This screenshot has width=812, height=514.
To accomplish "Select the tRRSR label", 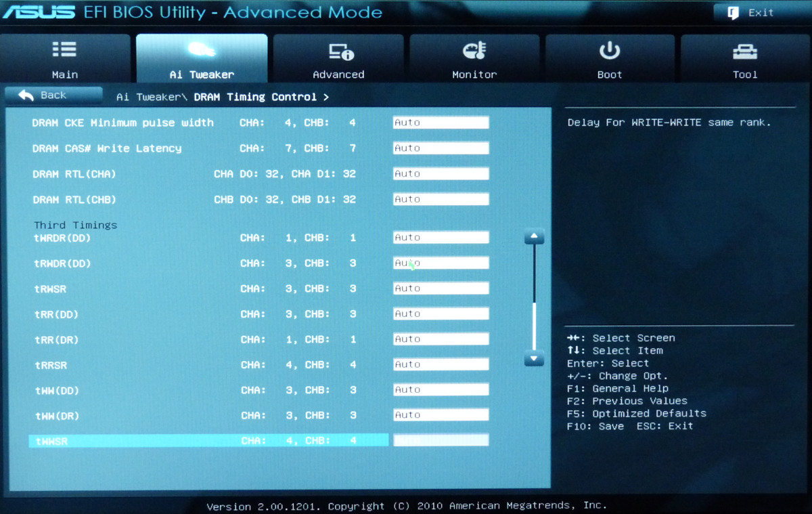I will pos(50,365).
